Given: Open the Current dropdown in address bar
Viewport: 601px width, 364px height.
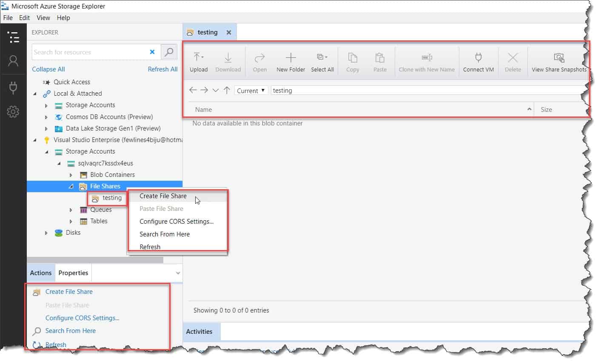Looking at the screenshot, I should pyautogui.click(x=251, y=91).
